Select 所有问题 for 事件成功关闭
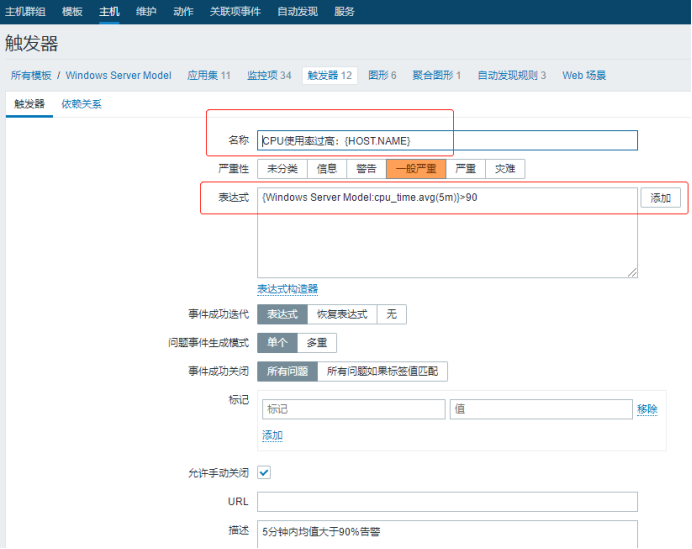The width and height of the screenshot is (692, 549). coord(287,371)
